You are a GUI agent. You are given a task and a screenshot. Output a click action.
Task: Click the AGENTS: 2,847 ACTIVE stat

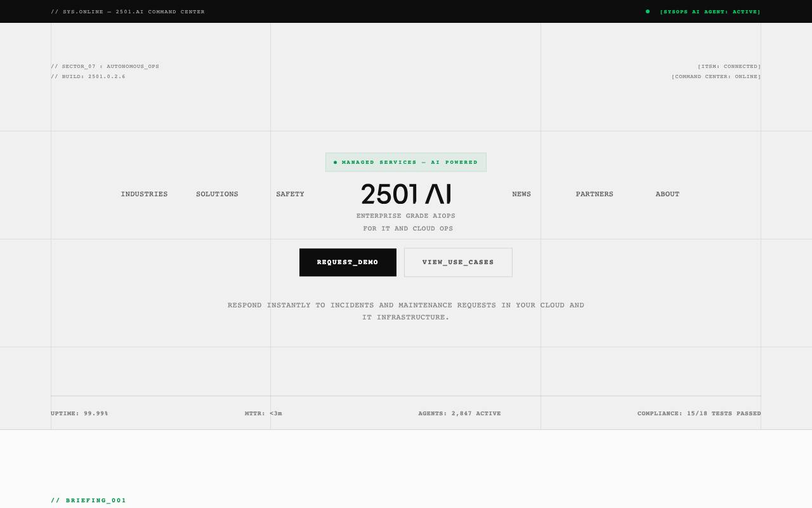point(459,413)
